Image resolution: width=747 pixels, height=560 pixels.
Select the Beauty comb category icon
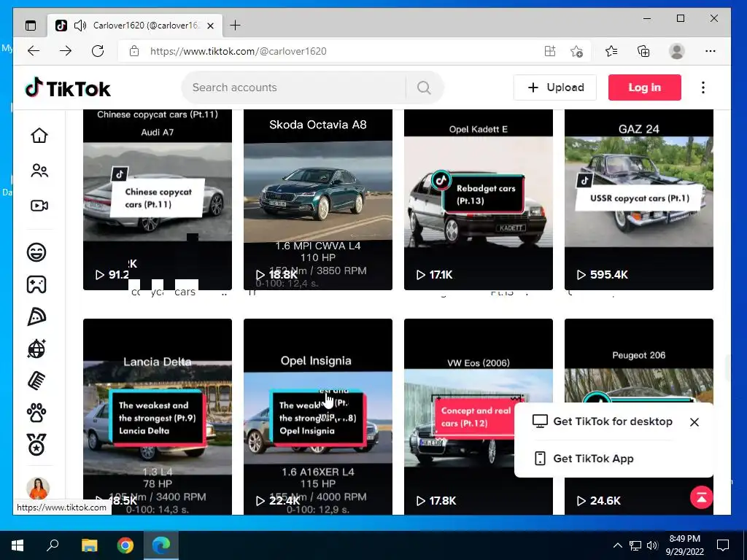tap(36, 381)
